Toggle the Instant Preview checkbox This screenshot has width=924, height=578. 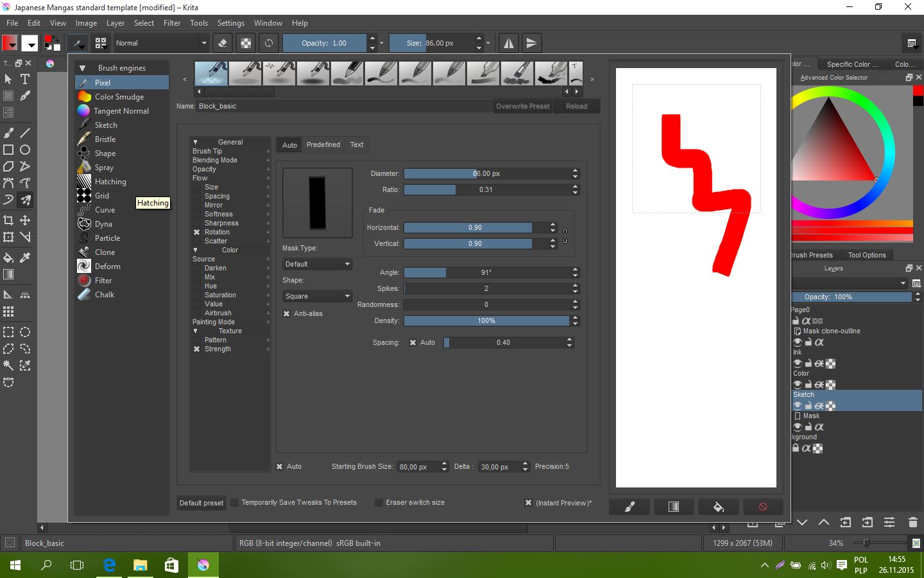point(528,503)
